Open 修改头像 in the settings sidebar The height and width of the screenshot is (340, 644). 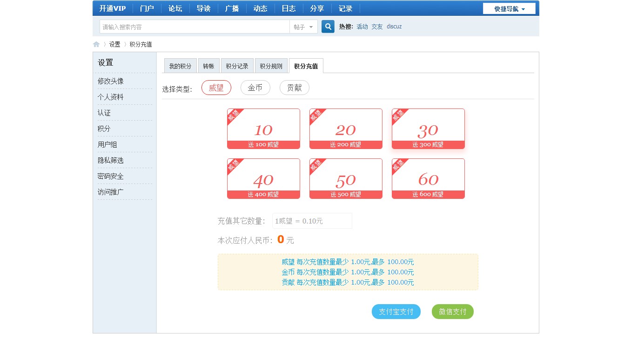tap(111, 81)
